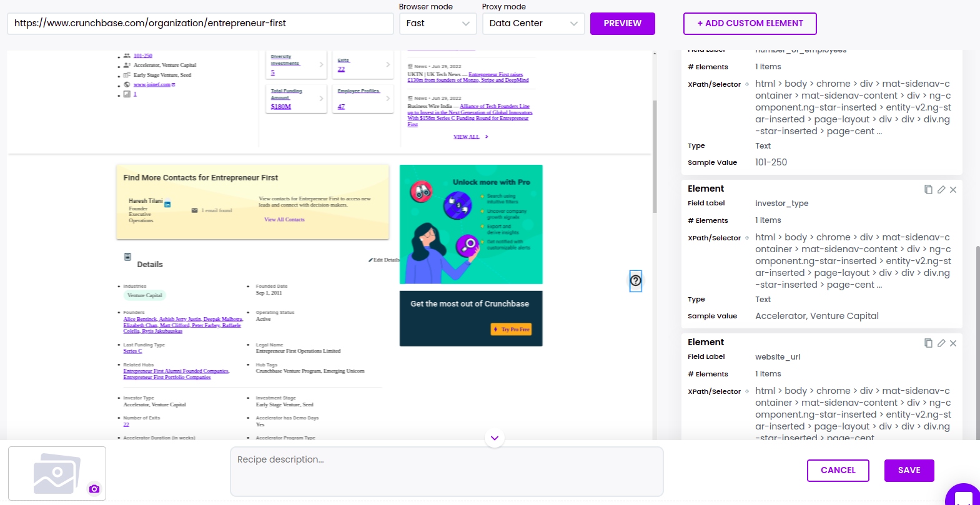The width and height of the screenshot is (980, 505).
Task: Open the Proxy mode dropdown showing Data Center
Action: pyautogui.click(x=533, y=24)
